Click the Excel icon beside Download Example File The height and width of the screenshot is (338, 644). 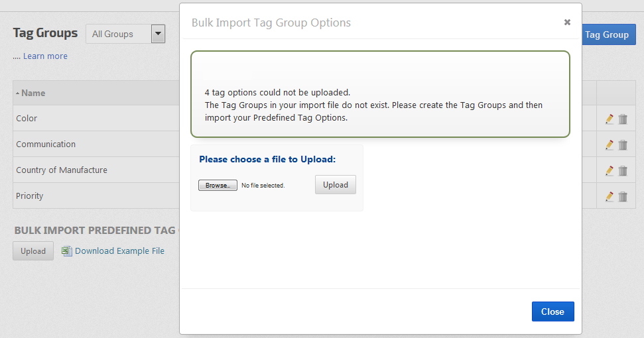(x=66, y=251)
